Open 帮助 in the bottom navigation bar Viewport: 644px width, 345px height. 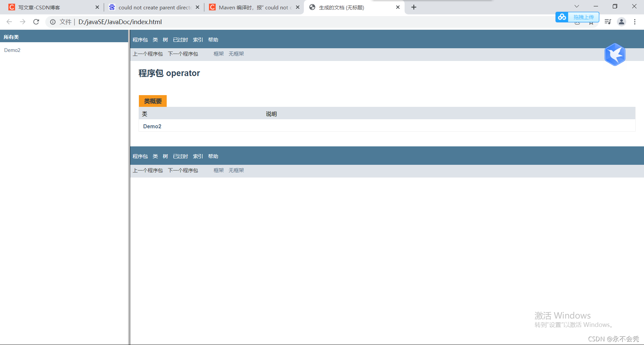[x=213, y=156]
